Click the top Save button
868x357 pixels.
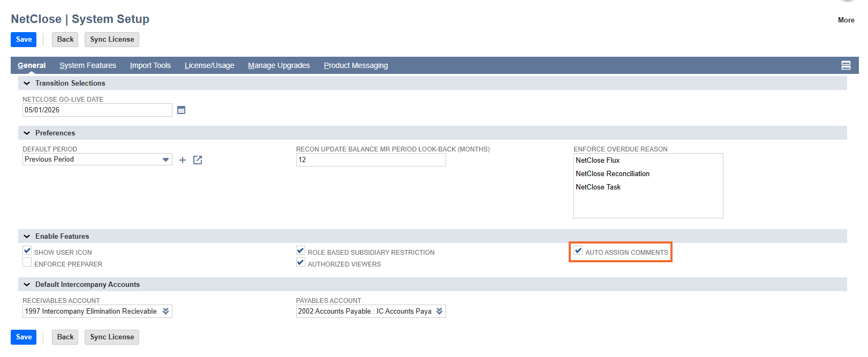coord(24,40)
